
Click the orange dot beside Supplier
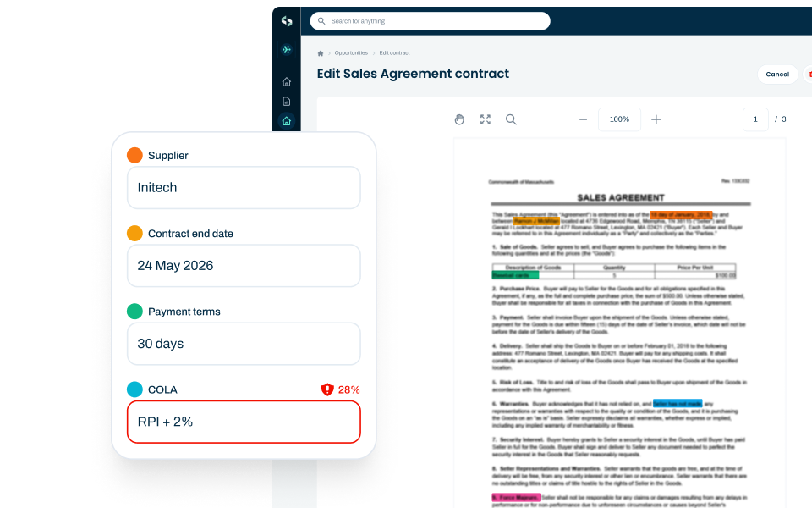click(134, 155)
